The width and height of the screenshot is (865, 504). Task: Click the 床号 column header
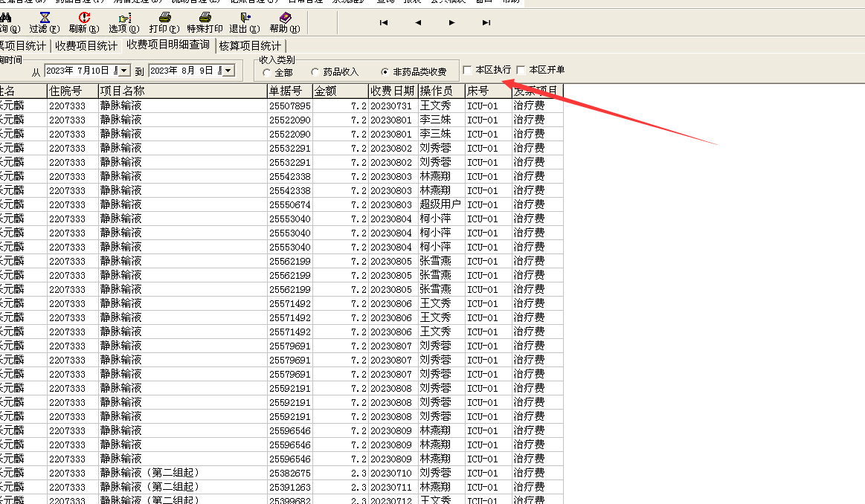[489, 91]
